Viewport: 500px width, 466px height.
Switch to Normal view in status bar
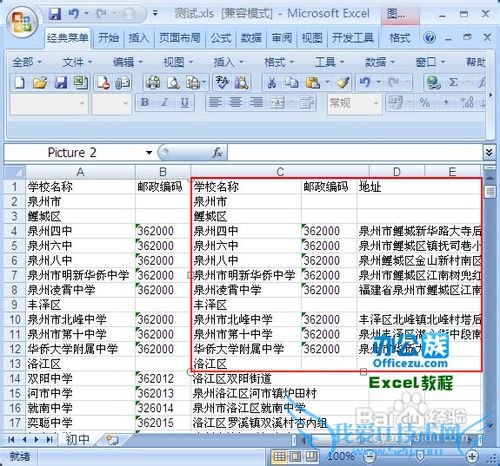tap(279, 456)
